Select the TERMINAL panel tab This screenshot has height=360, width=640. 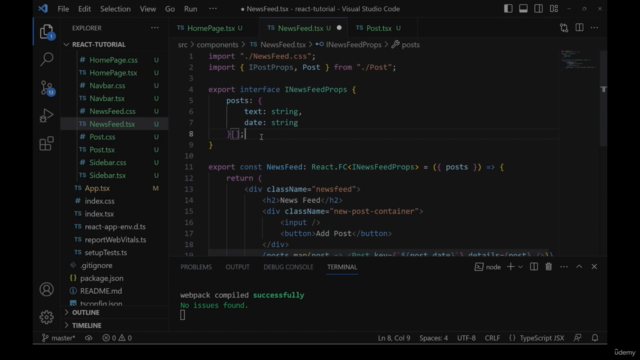[x=342, y=267]
